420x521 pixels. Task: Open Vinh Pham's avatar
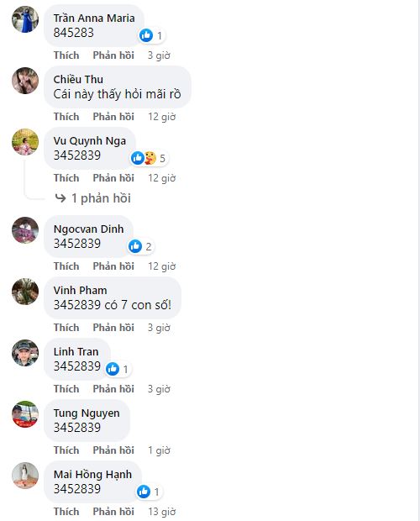(25, 292)
